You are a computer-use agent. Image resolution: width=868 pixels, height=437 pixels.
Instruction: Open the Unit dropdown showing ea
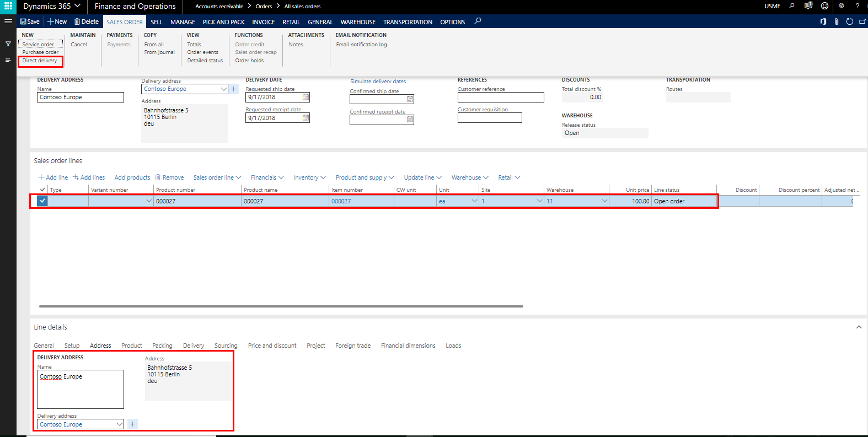pyautogui.click(x=474, y=201)
